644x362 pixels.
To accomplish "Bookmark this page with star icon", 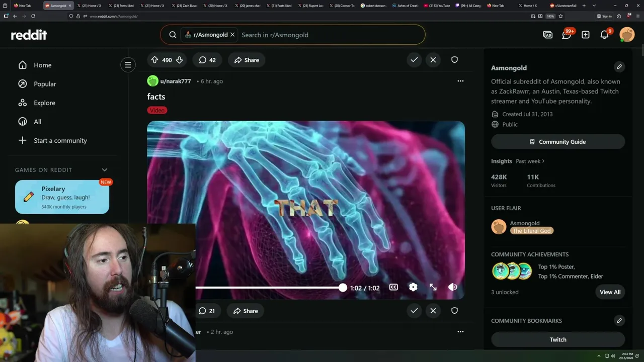I will pyautogui.click(x=560, y=16).
